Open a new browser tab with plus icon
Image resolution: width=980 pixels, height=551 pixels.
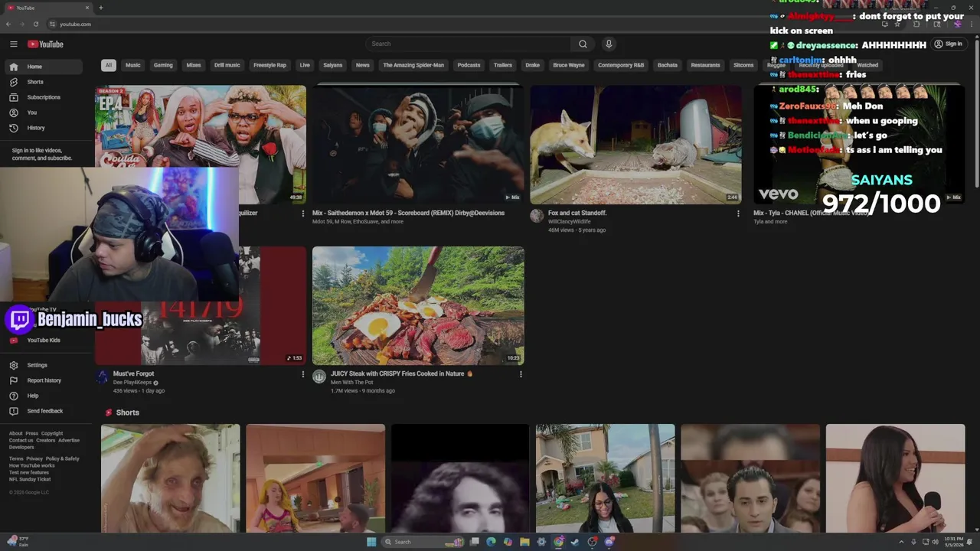coord(100,8)
